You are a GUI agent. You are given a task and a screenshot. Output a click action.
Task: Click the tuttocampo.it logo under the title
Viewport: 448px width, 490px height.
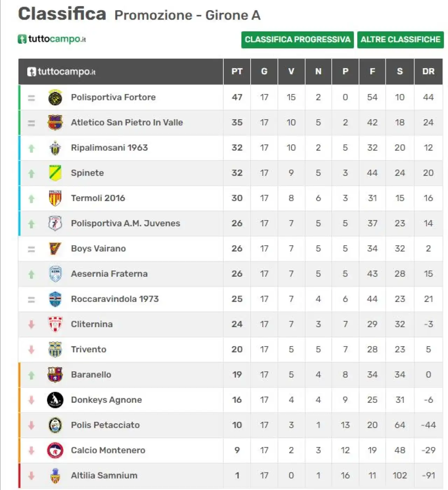coord(52,39)
